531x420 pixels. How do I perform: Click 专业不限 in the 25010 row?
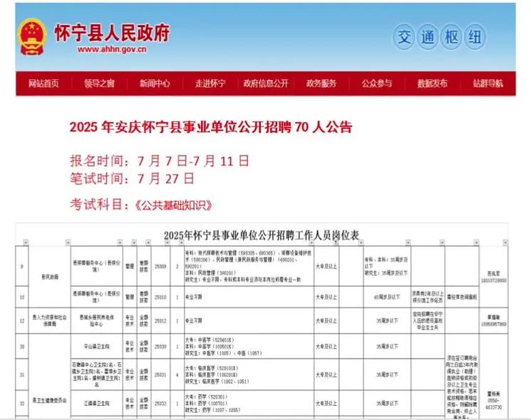click(193, 297)
